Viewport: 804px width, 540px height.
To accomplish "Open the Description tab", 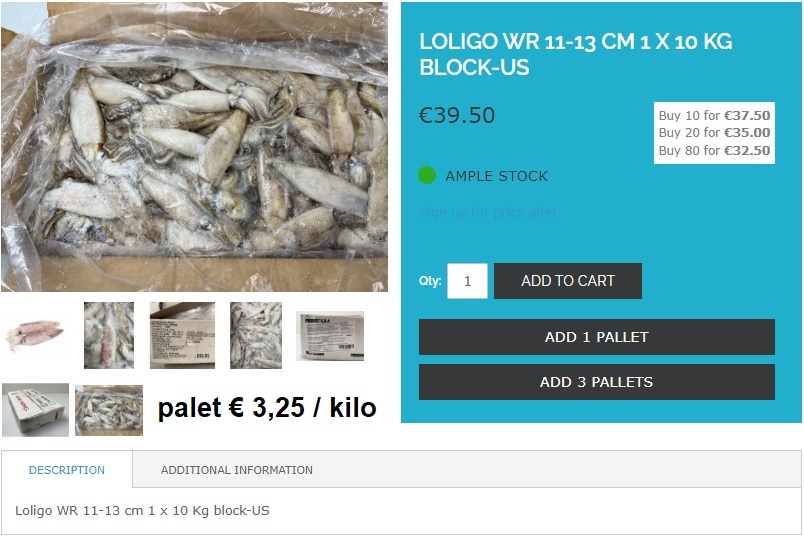I will tap(67, 470).
